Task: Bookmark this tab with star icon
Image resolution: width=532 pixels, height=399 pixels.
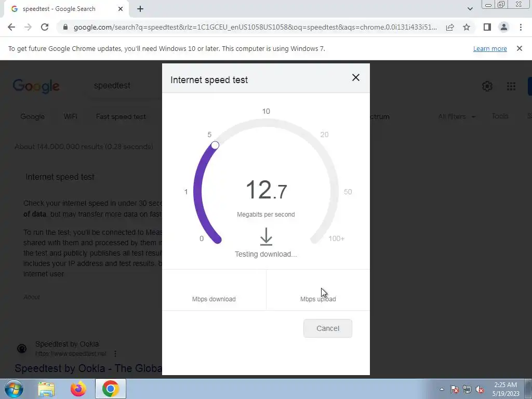Action: pyautogui.click(x=467, y=27)
